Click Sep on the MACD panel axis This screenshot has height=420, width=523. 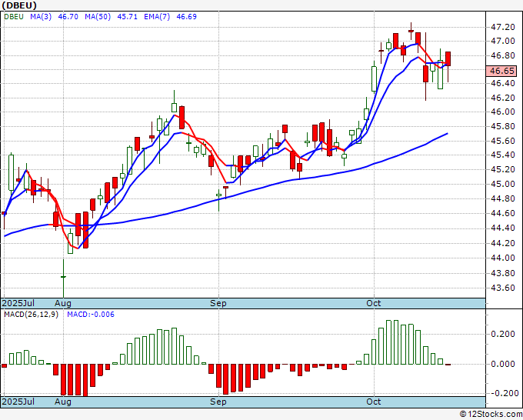tap(218, 402)
